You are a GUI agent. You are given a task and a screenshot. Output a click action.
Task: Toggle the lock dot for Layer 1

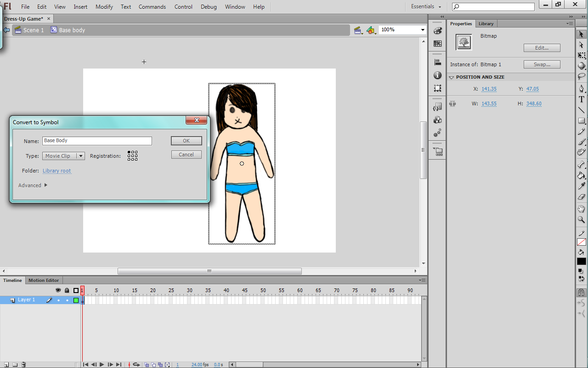click(x=67, y=300)
